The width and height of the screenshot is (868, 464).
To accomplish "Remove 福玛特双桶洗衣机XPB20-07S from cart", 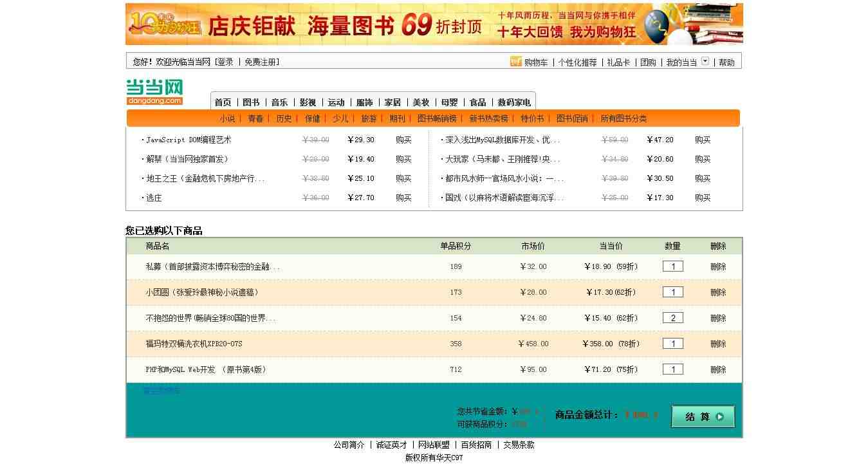I will tap(718, 344).
